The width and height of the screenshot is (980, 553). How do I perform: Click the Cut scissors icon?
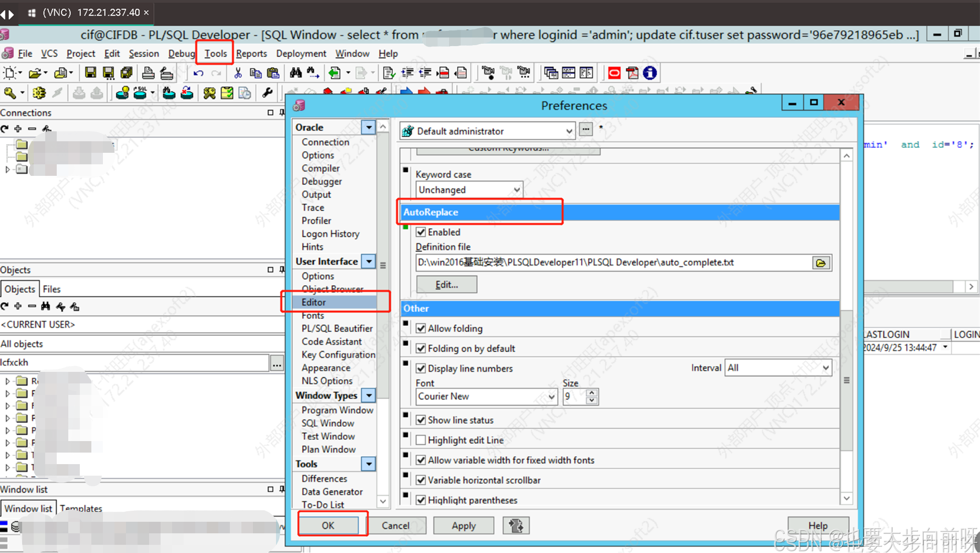click(x=238, y=73)
